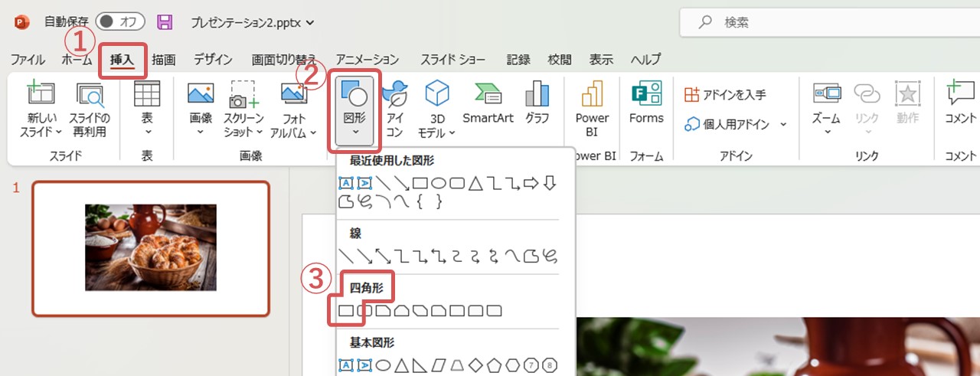
Task: Expand the フォトアルバム dropdown arrow
Action: pyautogui.click(x=314, y=132)
